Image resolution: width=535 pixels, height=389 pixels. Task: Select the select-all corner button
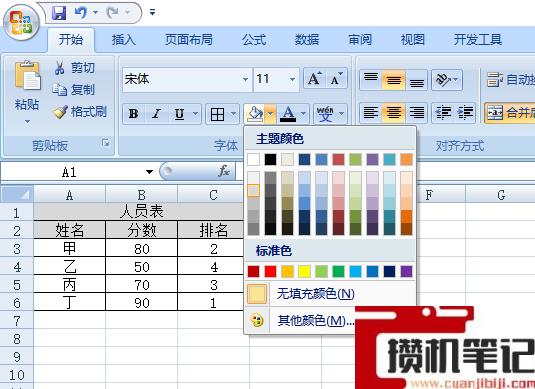[x=17, y=194]
